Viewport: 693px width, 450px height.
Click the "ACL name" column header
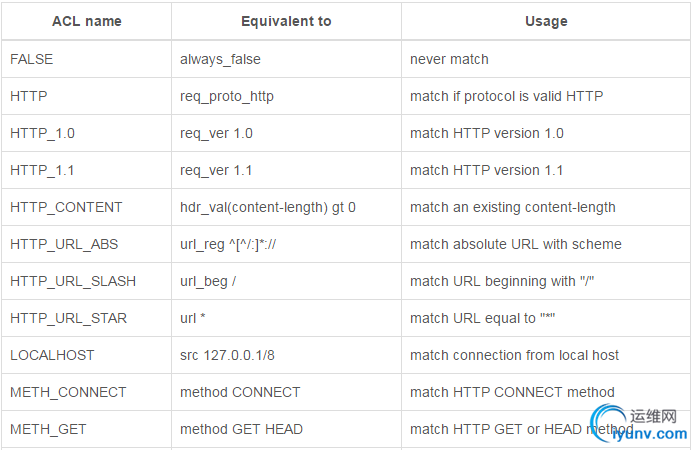point(86,21)
